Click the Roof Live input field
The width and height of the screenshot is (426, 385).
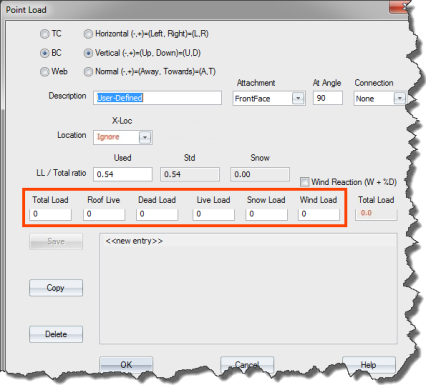point(104,214)
